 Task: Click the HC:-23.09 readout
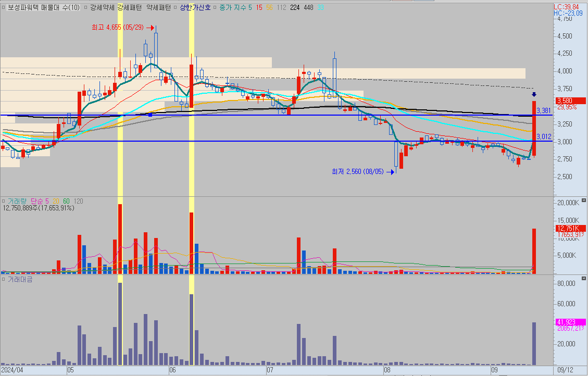click(x=568, y=13)
